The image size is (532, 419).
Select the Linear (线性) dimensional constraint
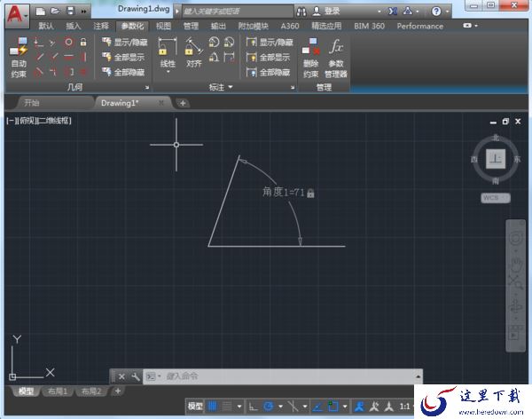click(x=168, y=52)
